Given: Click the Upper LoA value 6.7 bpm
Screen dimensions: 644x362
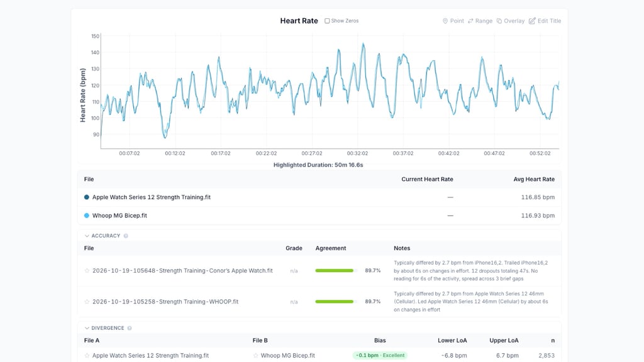Looking at the screenshot, I should click(x=508, y=356).
